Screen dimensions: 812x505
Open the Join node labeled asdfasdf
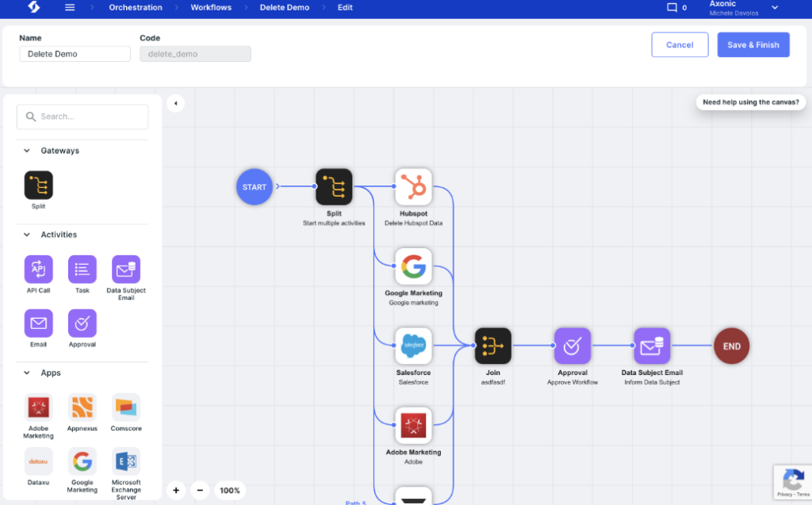[492, 346]
